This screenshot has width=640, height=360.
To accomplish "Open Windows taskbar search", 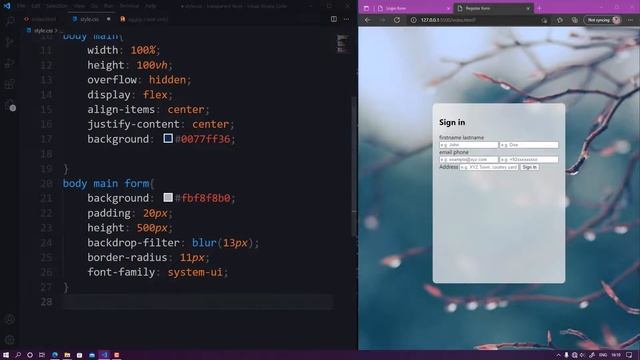I will (x=18, y=355).
